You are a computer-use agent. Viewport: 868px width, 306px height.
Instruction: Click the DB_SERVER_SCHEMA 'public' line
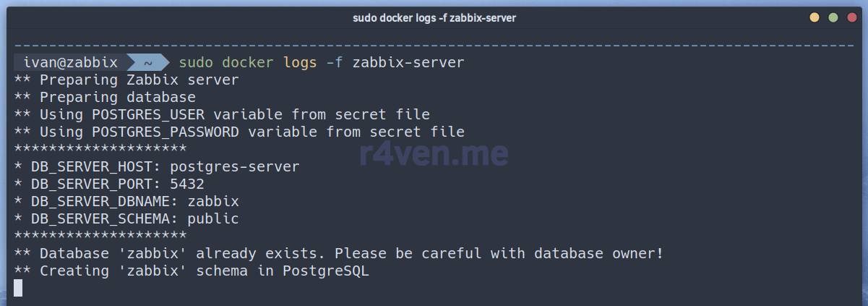tap(126, 219)
